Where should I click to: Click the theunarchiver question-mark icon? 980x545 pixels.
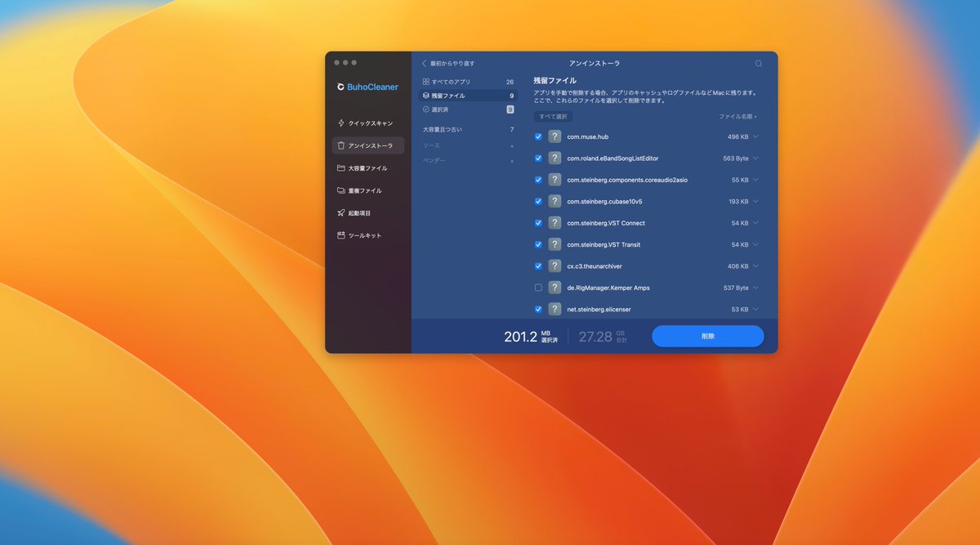(x=555, y=266)
